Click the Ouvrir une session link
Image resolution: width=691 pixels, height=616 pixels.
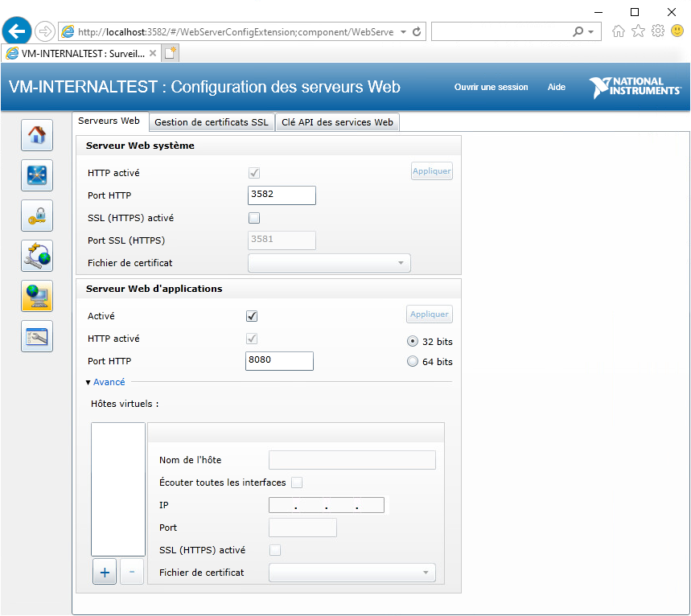click(x=491, y=87)
